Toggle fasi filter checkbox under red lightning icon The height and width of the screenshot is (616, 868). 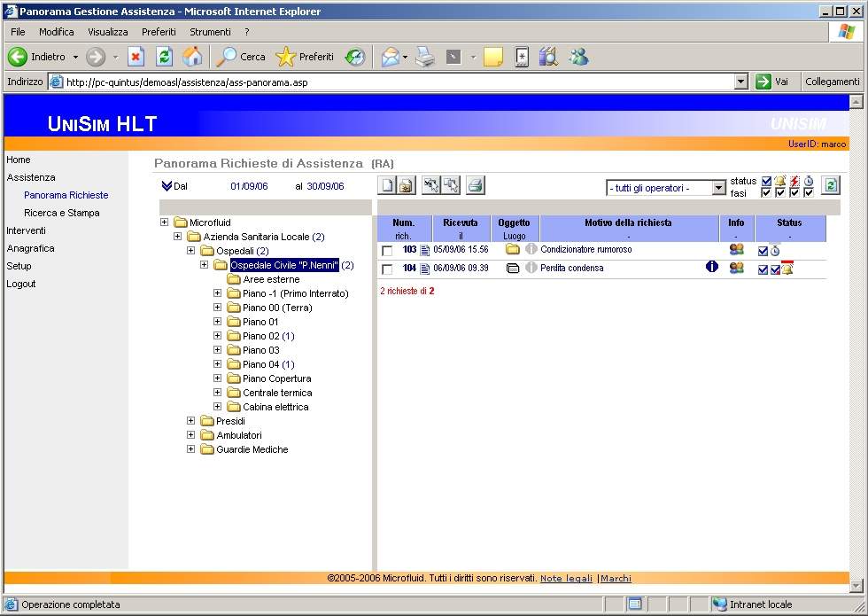794,193
